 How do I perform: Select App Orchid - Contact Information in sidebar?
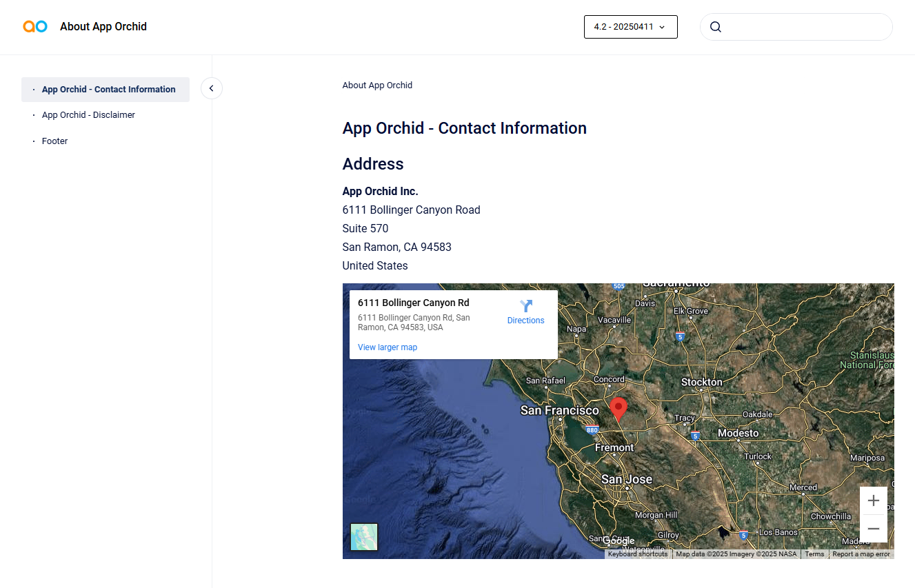pyautogui.click(x=108, y=90)
